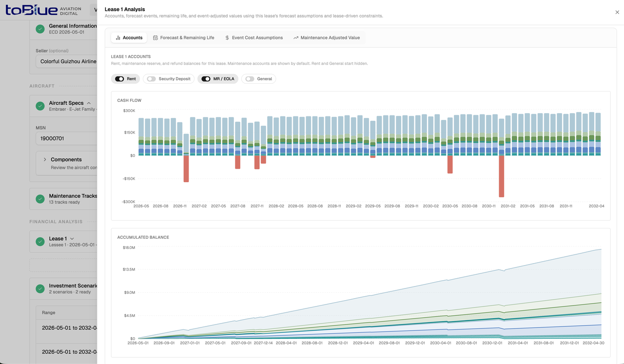Click the red negative bar at 2026-12
Viewport: 624px width, 364px height.
coord(186,169)
